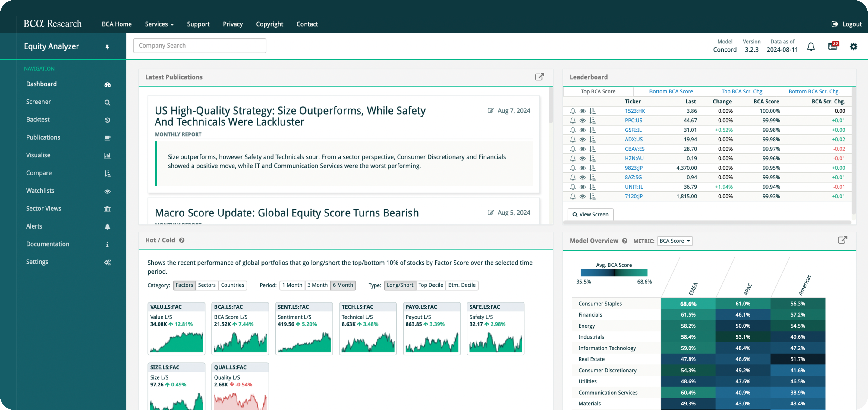Click the settings gear icon in header

[x=853, y=46]
